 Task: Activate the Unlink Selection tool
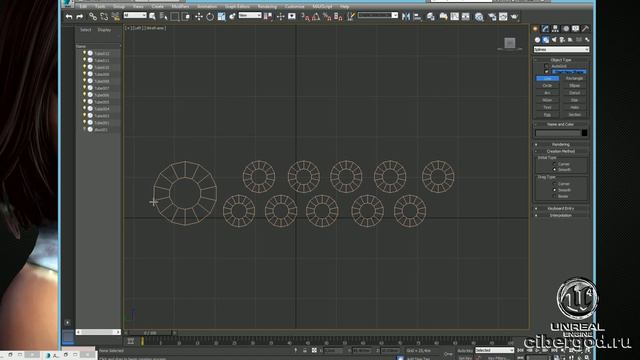(x=104, y=16)
